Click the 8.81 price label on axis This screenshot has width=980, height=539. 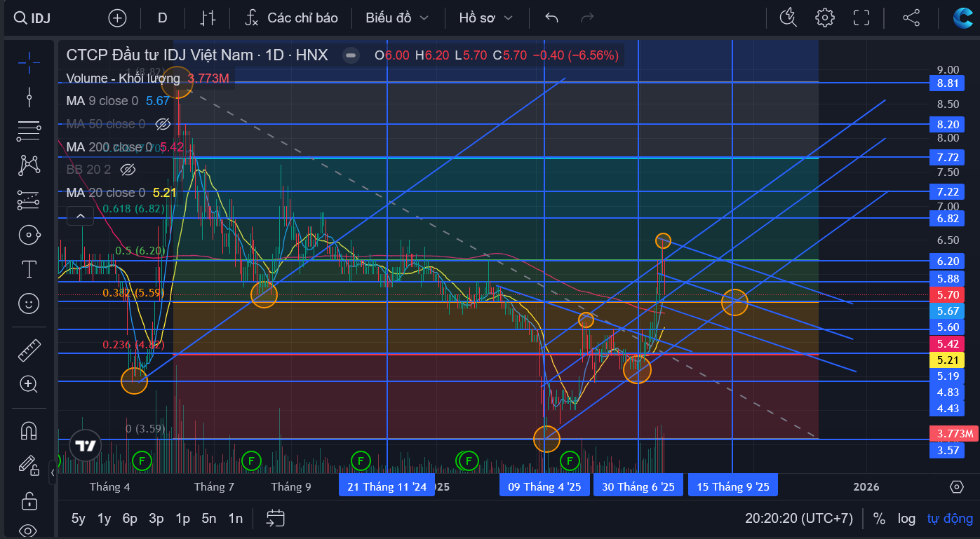pyautogui.click(x=947, y=83)
